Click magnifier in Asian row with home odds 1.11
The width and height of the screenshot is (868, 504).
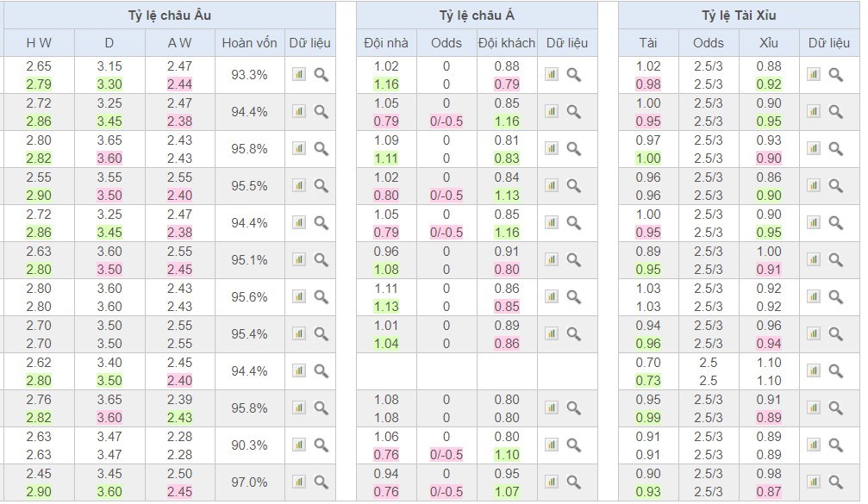[573, 297]
